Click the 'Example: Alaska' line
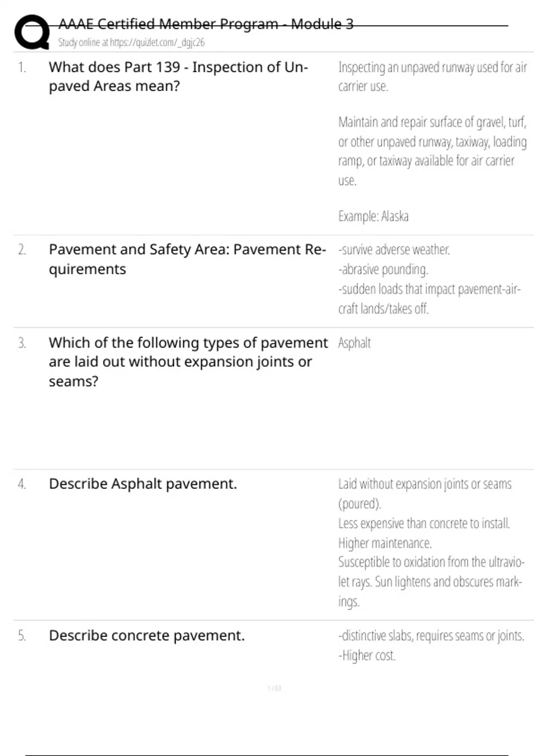This screenshot has width=534, height=756. [x=373, y=217]
